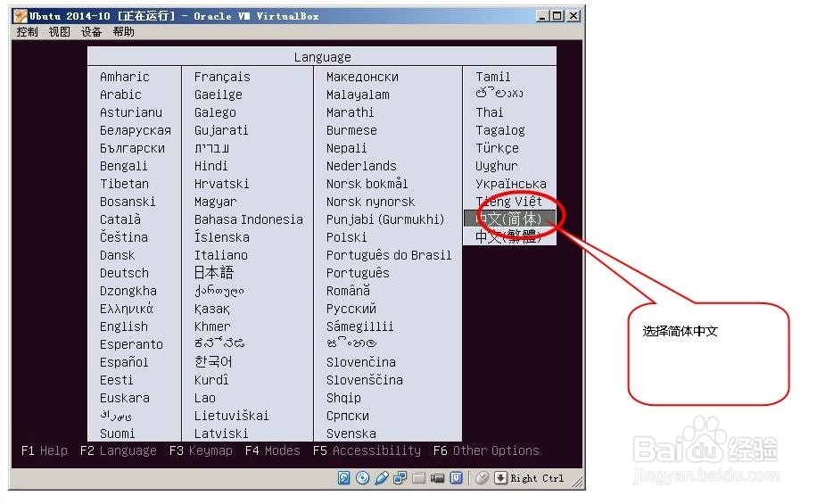Pick Español from the list
825x504 pixels.
click(x=124, y=362)
